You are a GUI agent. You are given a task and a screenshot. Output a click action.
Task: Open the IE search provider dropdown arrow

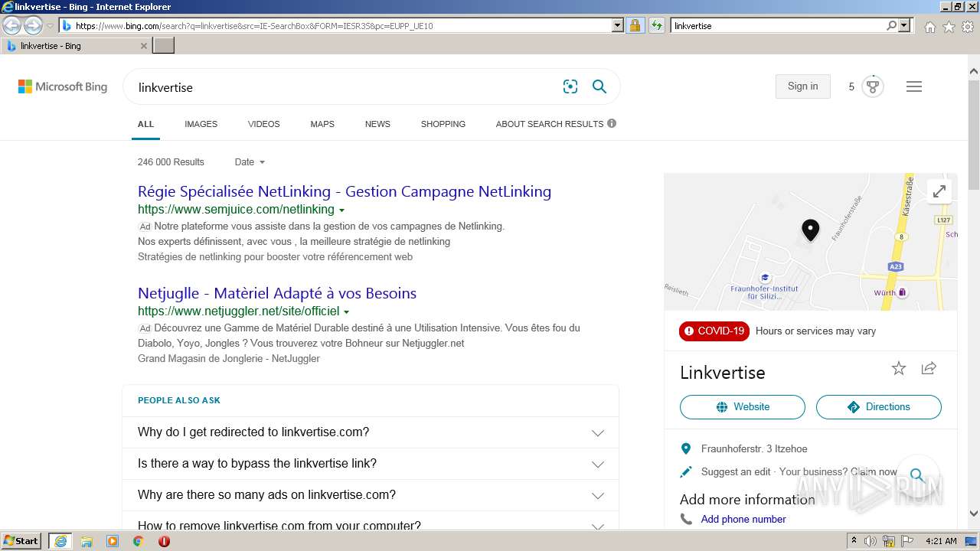point(905,25)
